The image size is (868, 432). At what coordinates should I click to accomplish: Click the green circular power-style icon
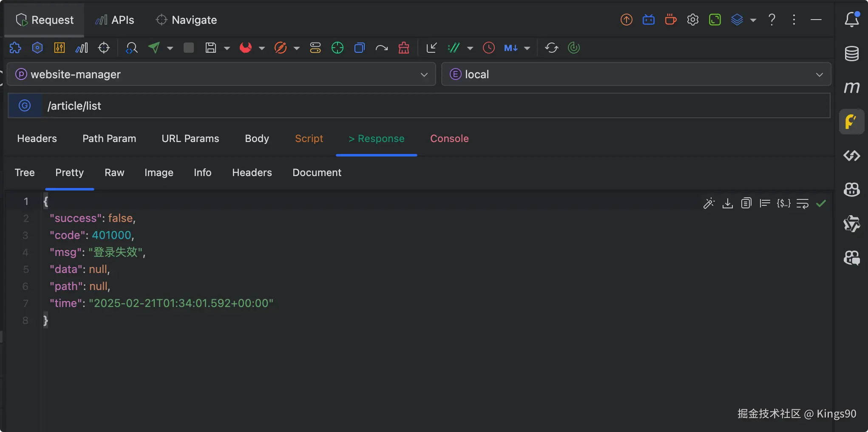coord(574,48)
